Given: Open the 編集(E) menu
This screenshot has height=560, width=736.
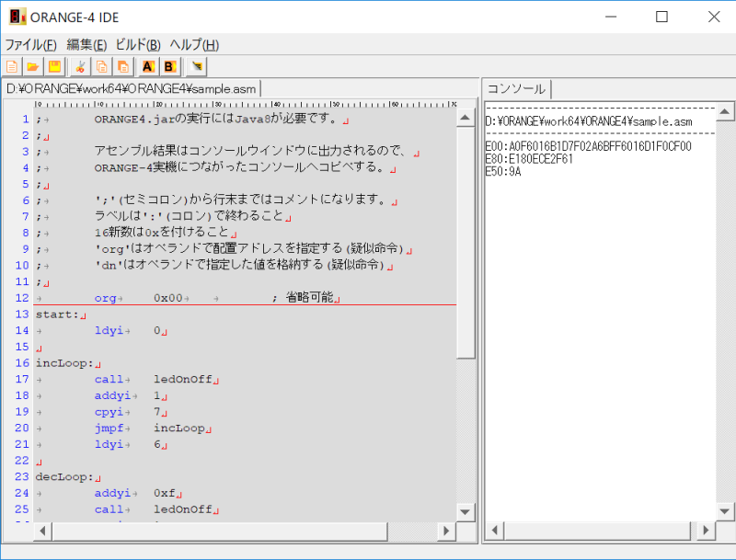Looking at the screenshot, I should 86,45.
